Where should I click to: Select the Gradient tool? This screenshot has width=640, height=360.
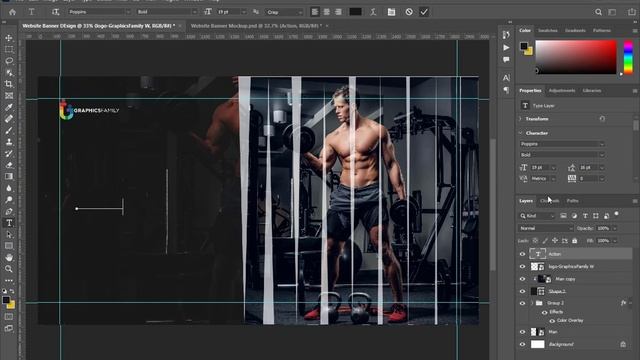(x=9, y=177)
